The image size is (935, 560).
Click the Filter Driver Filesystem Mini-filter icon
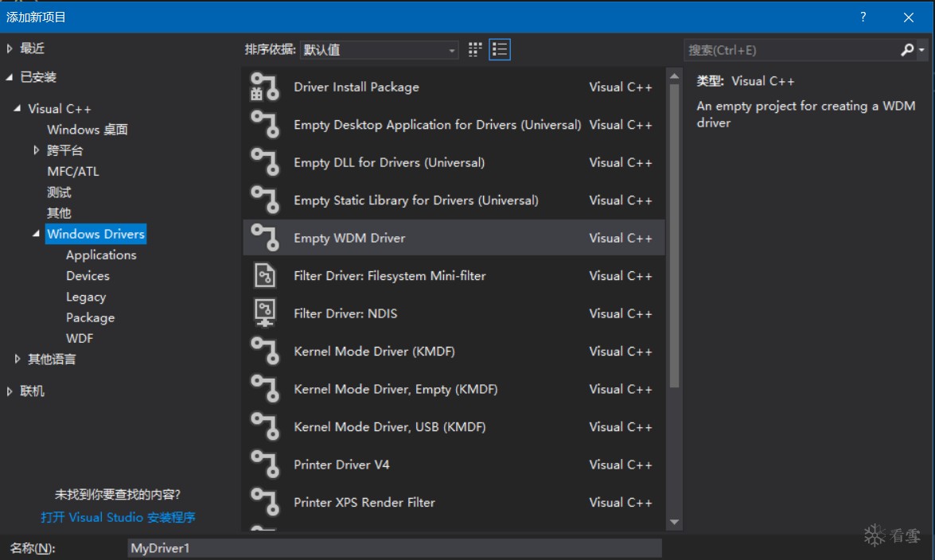[265, 276]
